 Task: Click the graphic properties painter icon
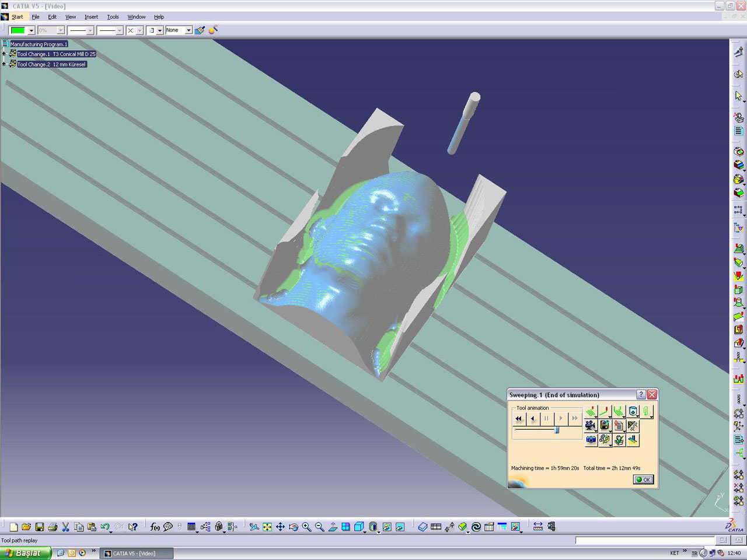point(200,30)
